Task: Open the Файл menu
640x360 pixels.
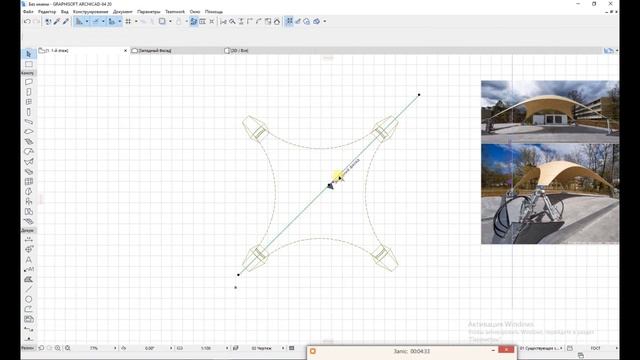Action: point(28,12)
